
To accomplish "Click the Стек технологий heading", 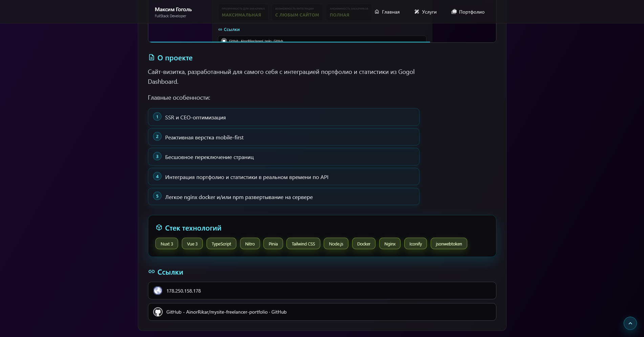I will pyautogui.click(x=193, y=228).
